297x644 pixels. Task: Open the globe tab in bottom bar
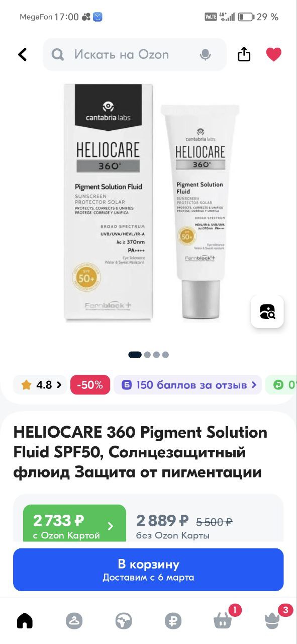tap(123, 620)
